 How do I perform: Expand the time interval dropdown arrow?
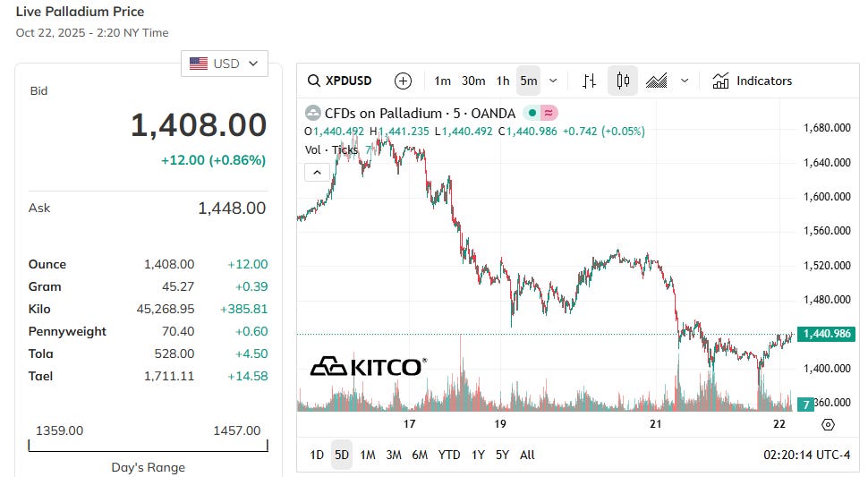click(553, 81)
